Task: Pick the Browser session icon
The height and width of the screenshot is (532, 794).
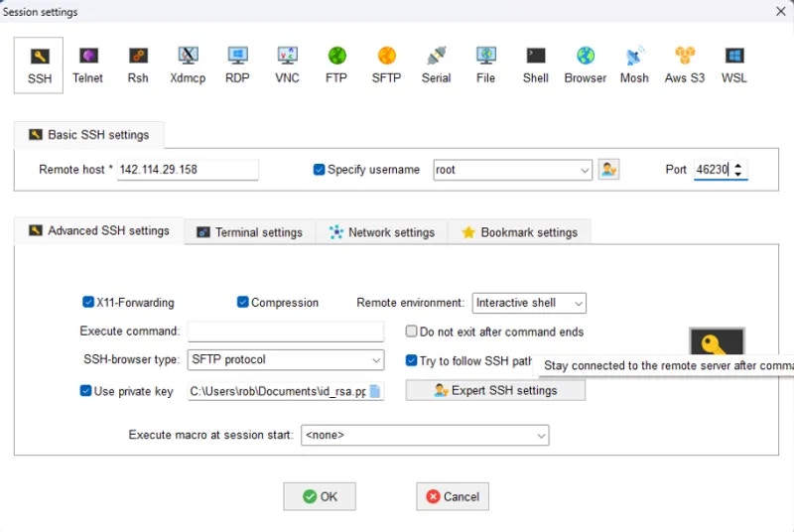Action: tap(586, 66)
